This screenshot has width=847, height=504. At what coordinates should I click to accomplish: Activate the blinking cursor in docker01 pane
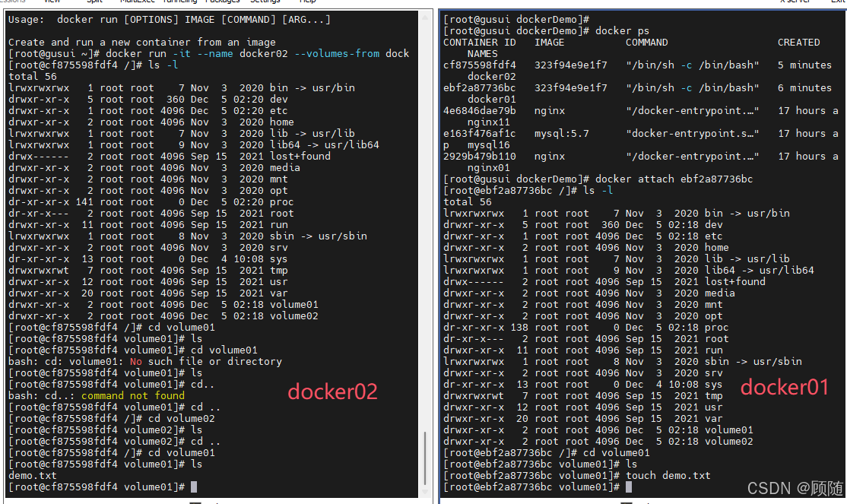tap(628, 487)
